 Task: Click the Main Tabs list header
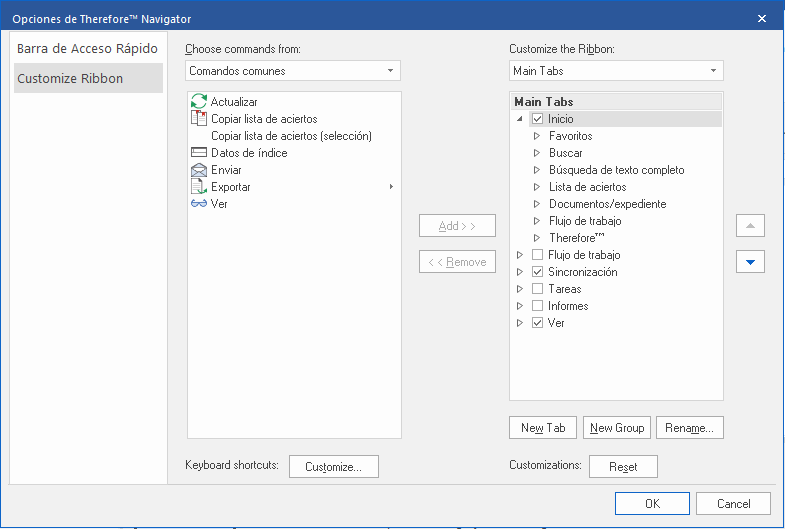tap(616, 102)
